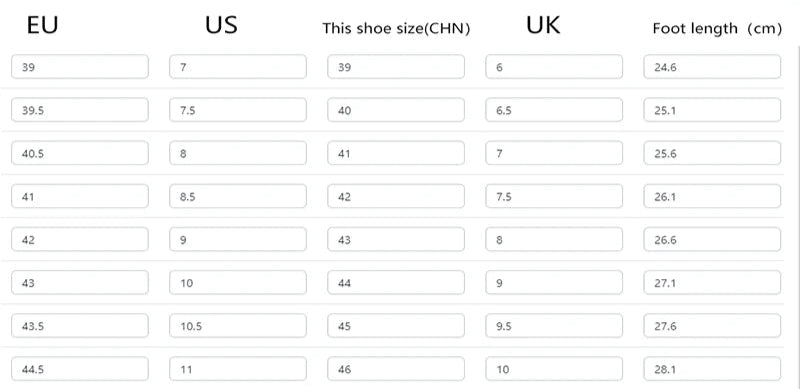The height and width of the screenshot is (389, 800).
Task: Click the CHN shoe size field showing 41
Action: [396, 153]
